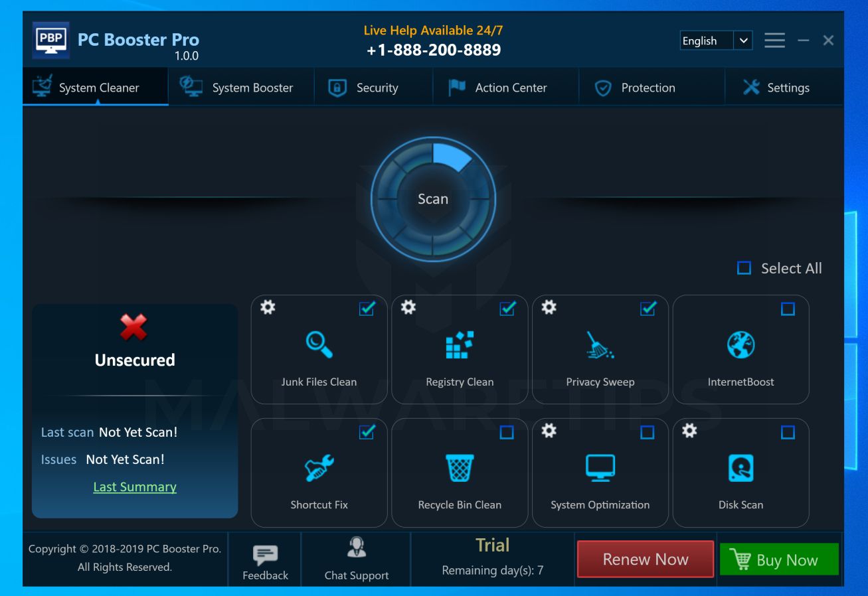Click the Copyright 2018-2019 PC Booster Pro text

tap(125, 549)
